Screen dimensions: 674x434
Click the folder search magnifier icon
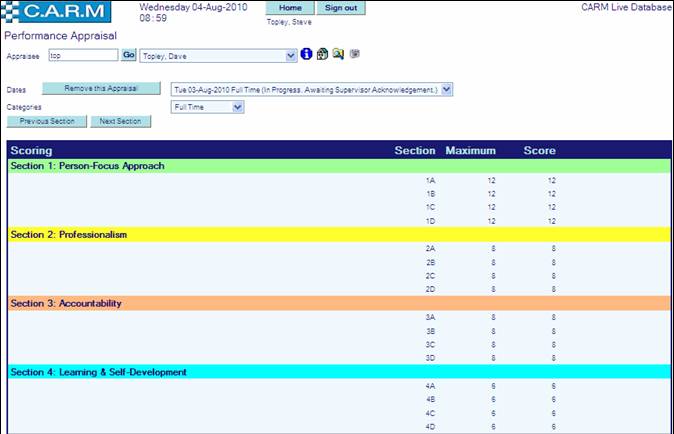click(x=338, y=54)
